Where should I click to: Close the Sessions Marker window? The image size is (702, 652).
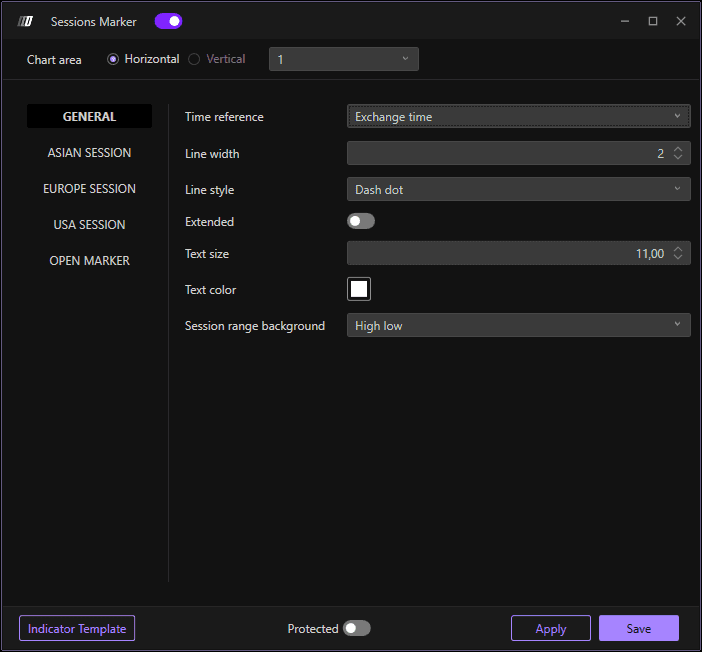click(x=681, y=21)
